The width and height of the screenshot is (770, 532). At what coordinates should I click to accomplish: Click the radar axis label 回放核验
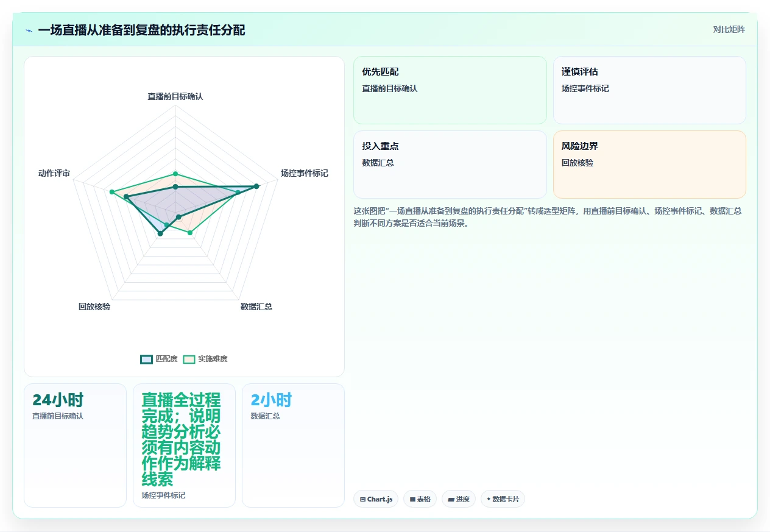click(x=94, y=307)
